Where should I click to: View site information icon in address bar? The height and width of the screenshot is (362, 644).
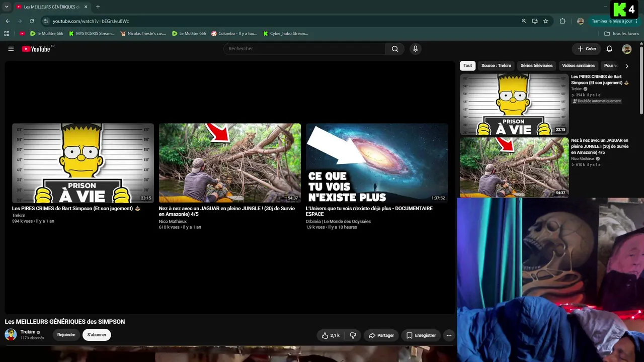click(46, 21)
